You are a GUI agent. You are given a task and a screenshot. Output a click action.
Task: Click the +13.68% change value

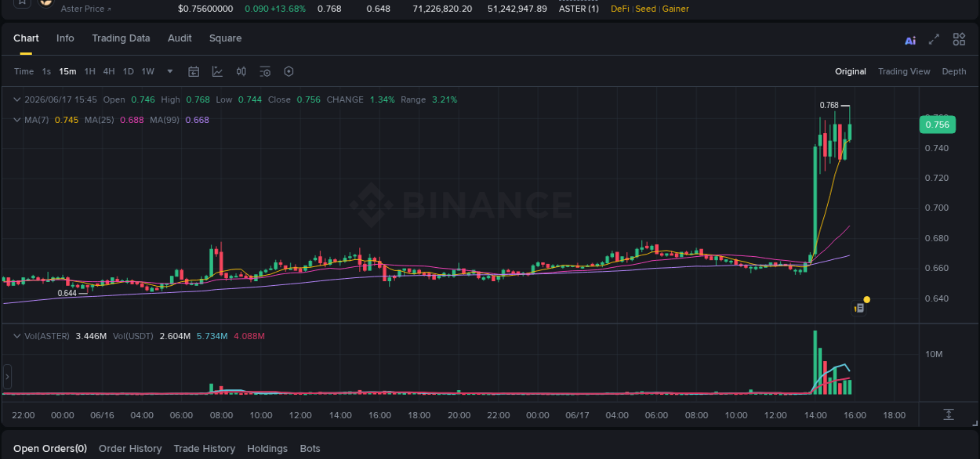coord(287,9)
